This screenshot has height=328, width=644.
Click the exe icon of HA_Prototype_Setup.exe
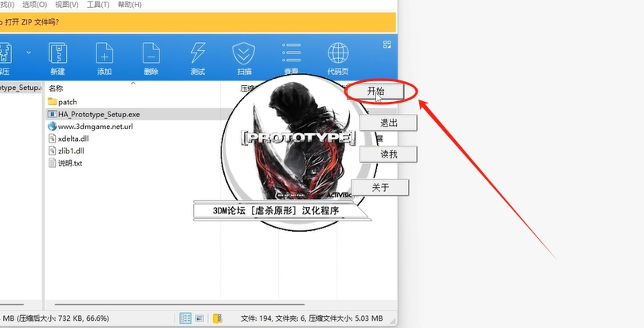click(52, 114)
